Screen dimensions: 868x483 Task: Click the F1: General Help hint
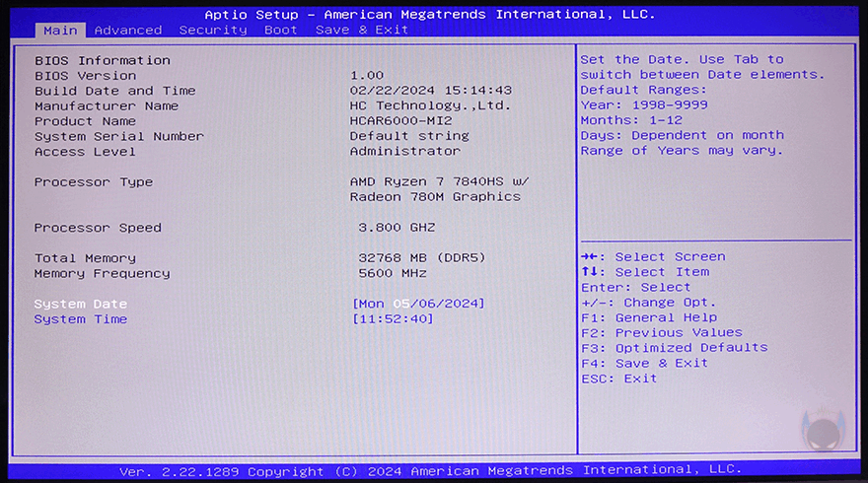pos(649,317)
